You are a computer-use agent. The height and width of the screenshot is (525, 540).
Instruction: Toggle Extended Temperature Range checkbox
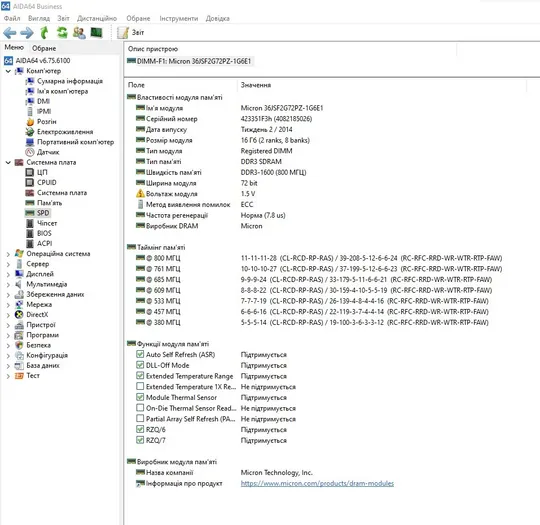[140, 375]
